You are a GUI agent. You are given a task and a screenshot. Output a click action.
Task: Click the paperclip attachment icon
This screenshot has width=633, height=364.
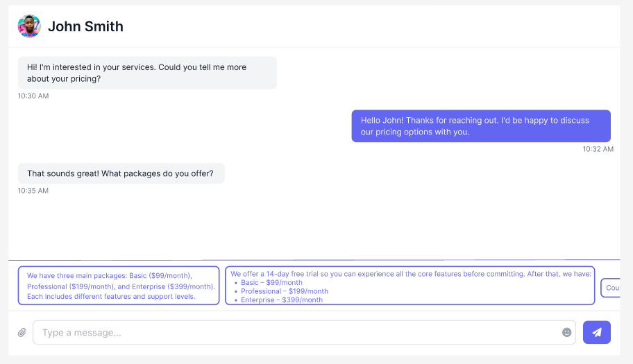(x=22, y=333)
